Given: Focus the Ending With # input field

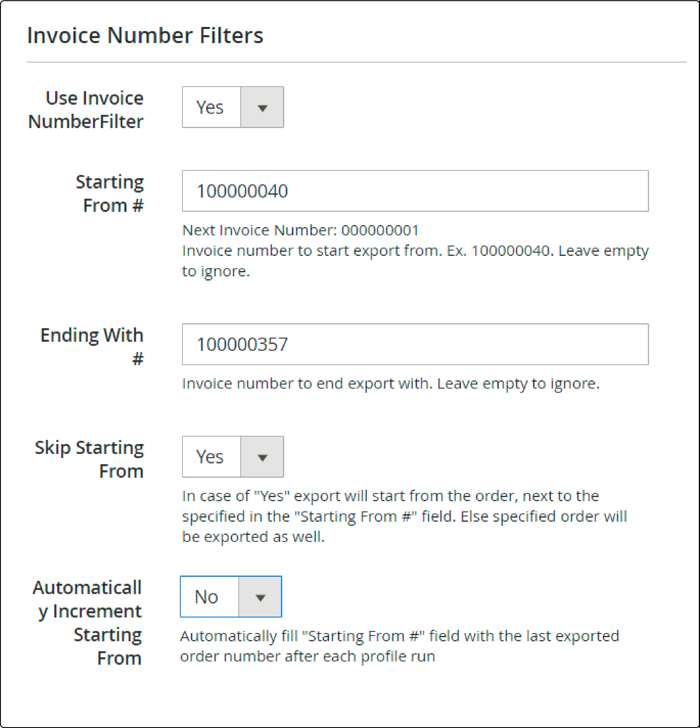Looking at the screenshot, I should coord(415,344).
